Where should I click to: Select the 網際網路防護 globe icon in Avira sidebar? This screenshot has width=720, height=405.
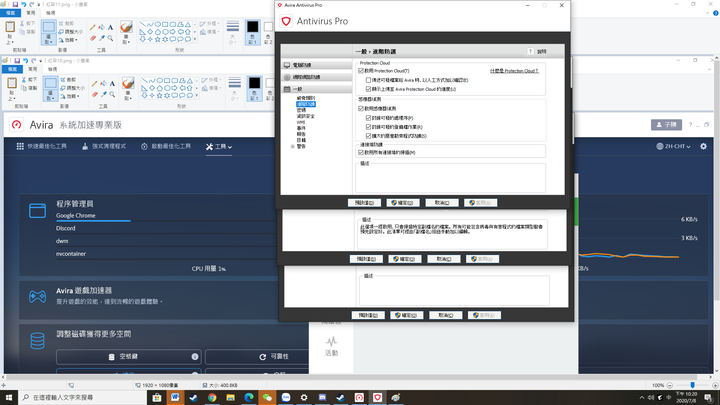pos(287,77)
